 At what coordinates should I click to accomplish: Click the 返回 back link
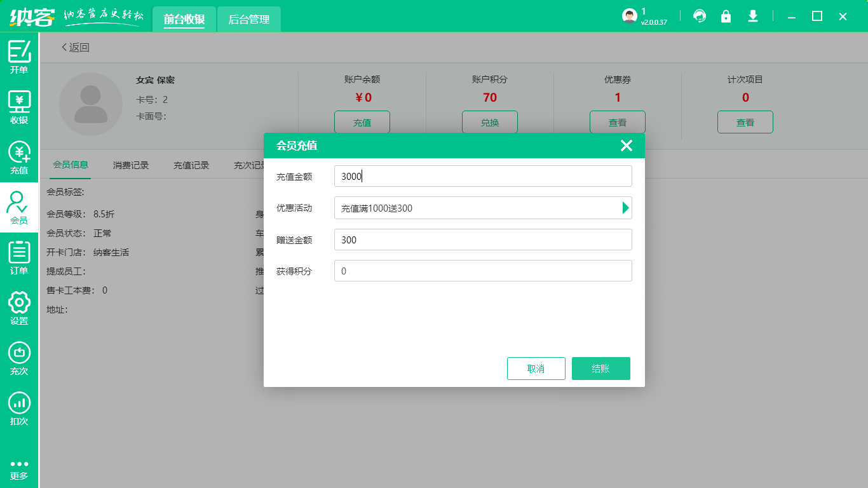pyautogui.click(x=77, y=47)
